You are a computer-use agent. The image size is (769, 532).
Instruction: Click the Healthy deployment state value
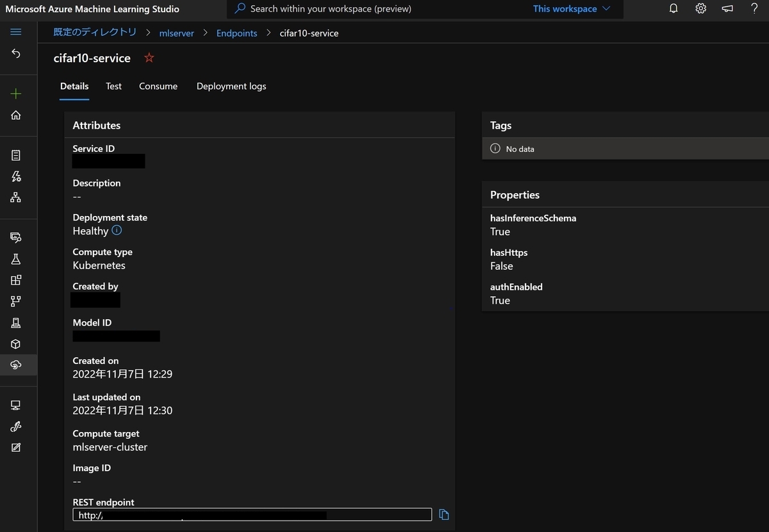tap(90, 231)
